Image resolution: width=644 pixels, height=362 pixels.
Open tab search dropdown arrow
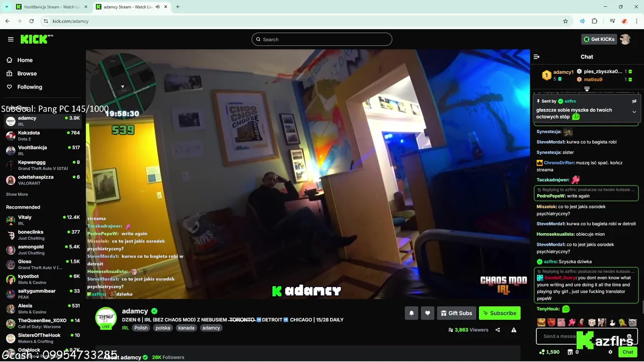pos(7,7)
